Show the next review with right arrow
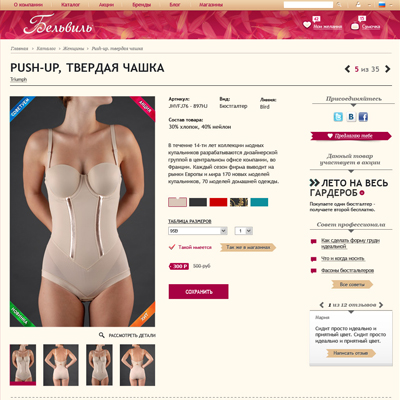The width and height of the screenshot is (400, 400). click(381, 305)
